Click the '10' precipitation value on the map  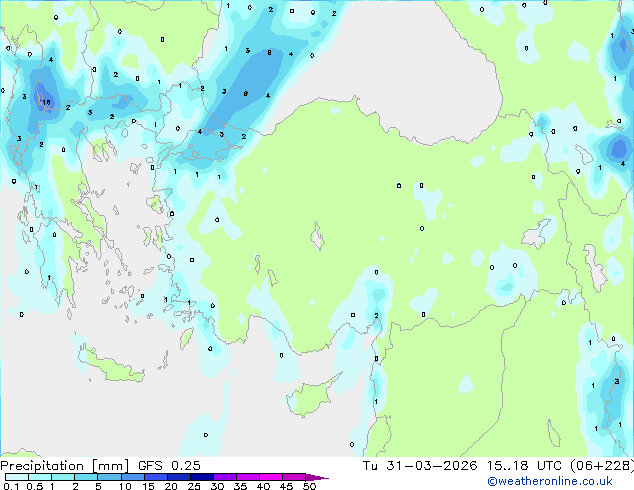point(46,103)
